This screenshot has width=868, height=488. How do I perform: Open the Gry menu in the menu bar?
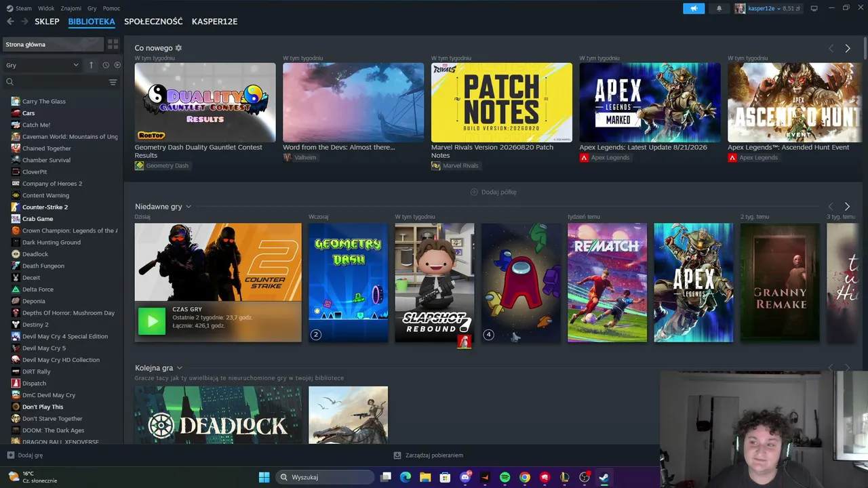pos(92,8)
